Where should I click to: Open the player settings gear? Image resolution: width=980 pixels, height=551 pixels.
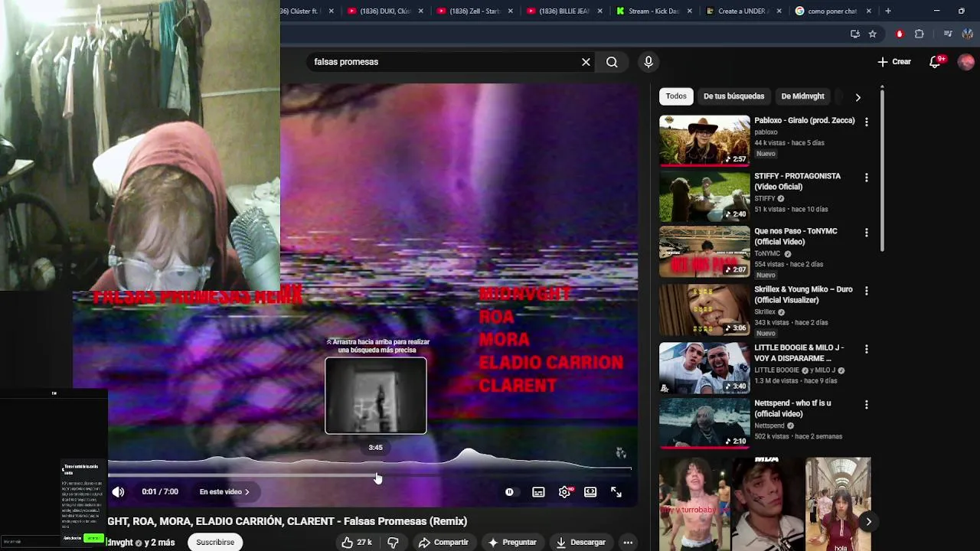[565, 492]
